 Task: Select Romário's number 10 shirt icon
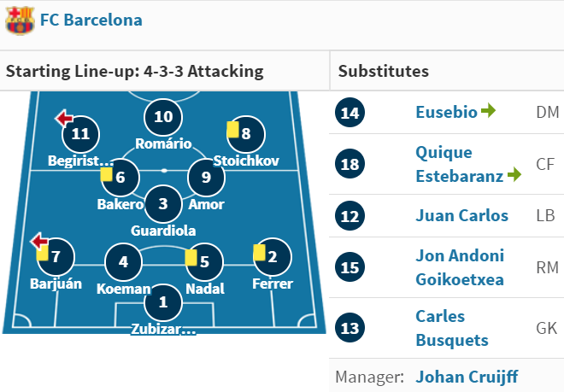163,117
